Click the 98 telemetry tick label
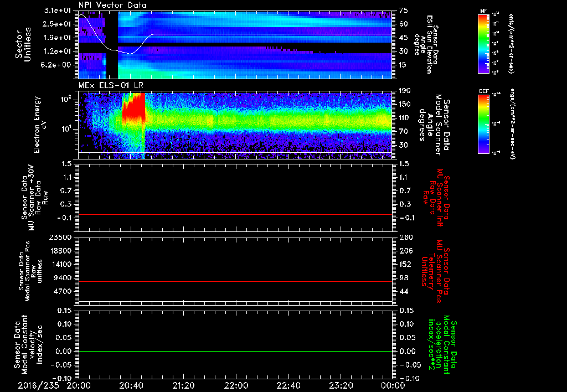 [403, 278]
